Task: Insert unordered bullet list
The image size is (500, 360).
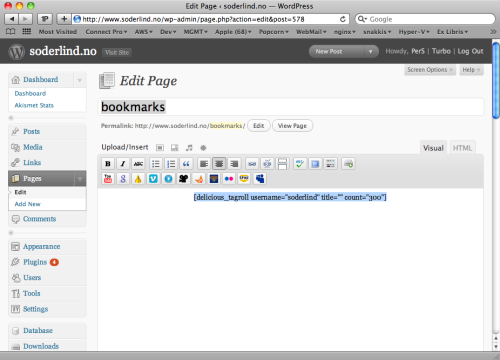Action: click(156, 164)
